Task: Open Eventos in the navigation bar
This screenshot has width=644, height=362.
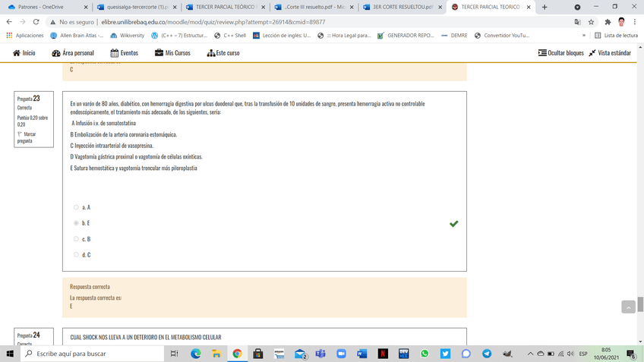Action: coord(124,53)
